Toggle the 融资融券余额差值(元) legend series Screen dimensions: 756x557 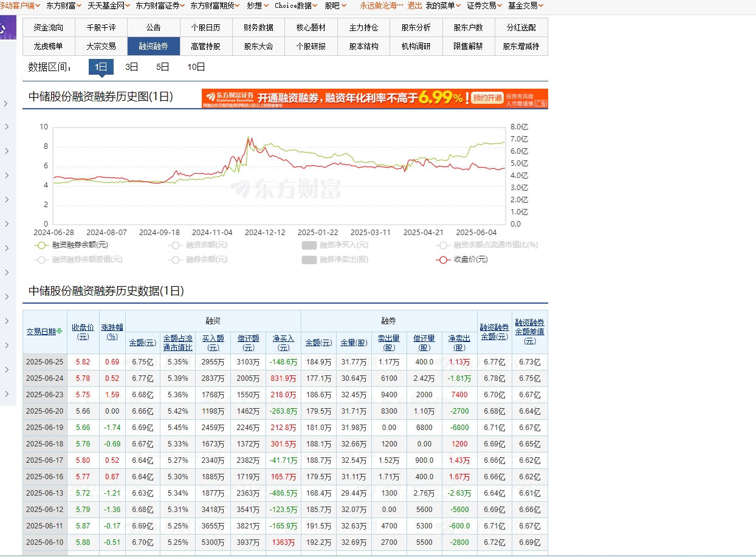click(80, 259)
